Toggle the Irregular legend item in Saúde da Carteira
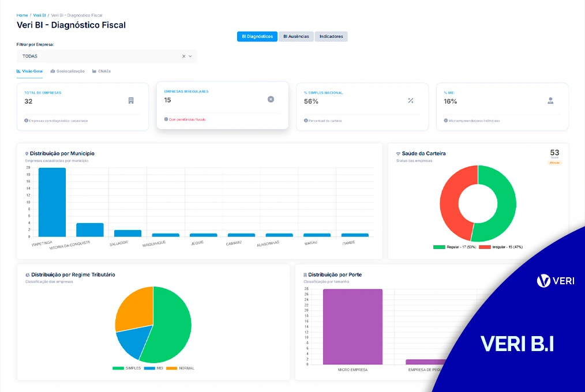 pyautogui.click(x=498, y=247)
